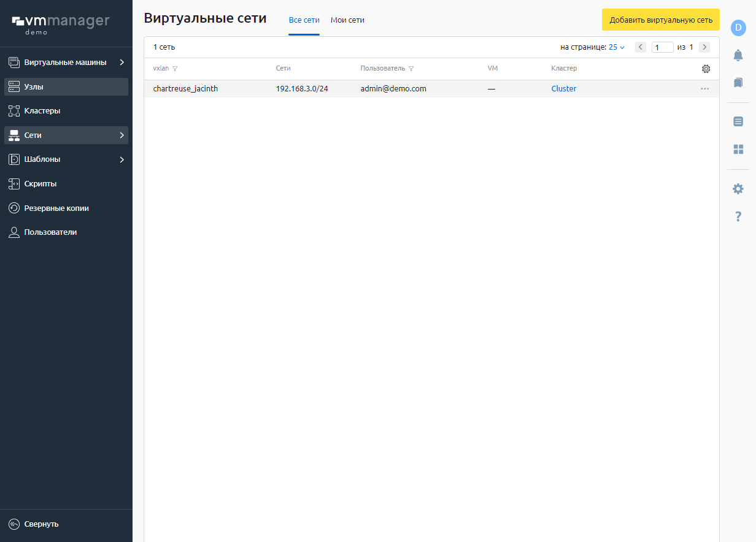Viewport: 756px width, 542px height.
Task: Click the Резервные копии backup icon
Action: coord(14,208)
